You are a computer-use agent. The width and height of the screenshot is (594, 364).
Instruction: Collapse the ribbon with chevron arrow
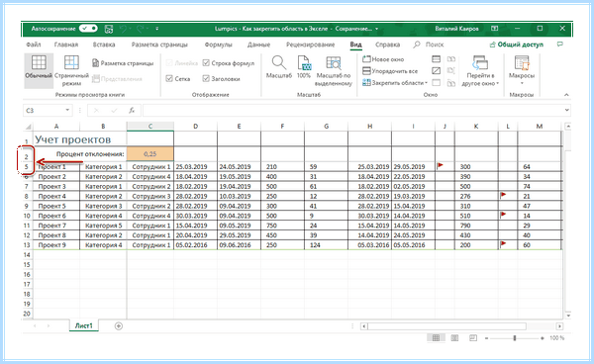[566, 95]
